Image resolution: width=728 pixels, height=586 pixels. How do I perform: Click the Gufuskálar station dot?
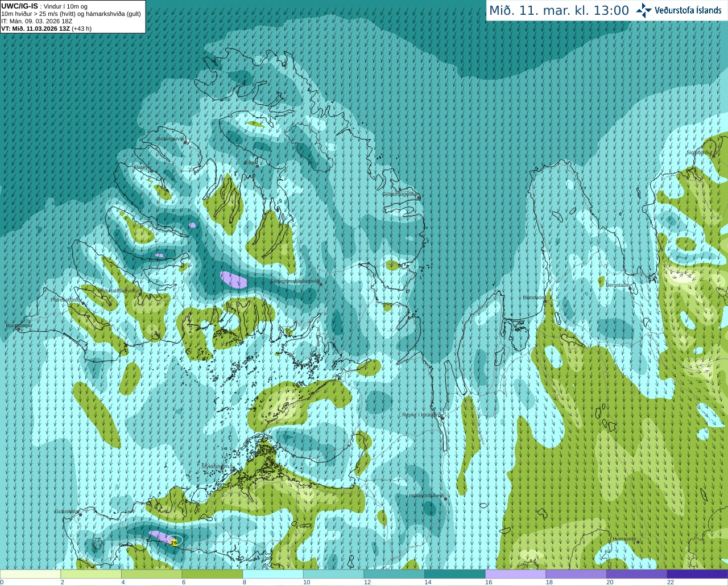[x=80, y=515]
